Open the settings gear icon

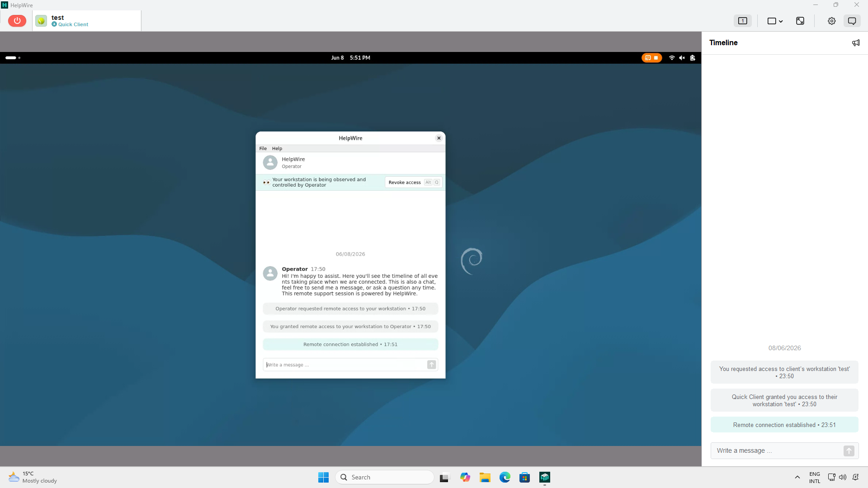[x=831, y=21]
